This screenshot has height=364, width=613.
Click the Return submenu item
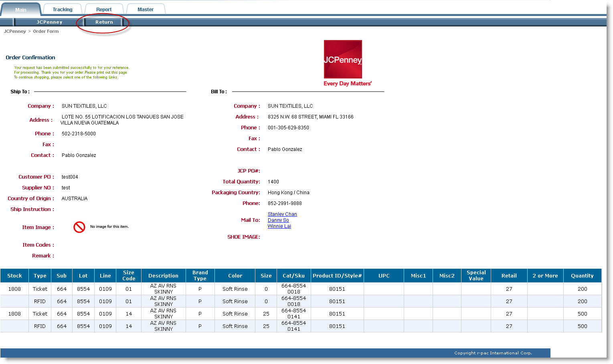[104, 22]
